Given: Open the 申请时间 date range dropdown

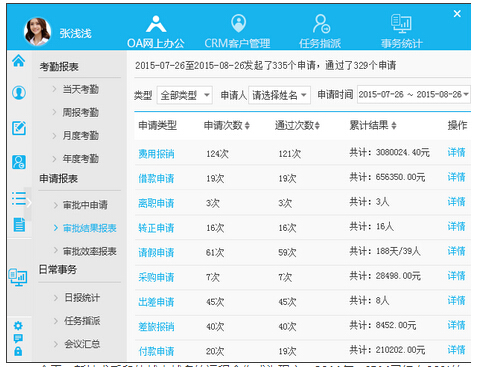Looking at the screenshot, I should pyautogui.click(x=414, y=95).
